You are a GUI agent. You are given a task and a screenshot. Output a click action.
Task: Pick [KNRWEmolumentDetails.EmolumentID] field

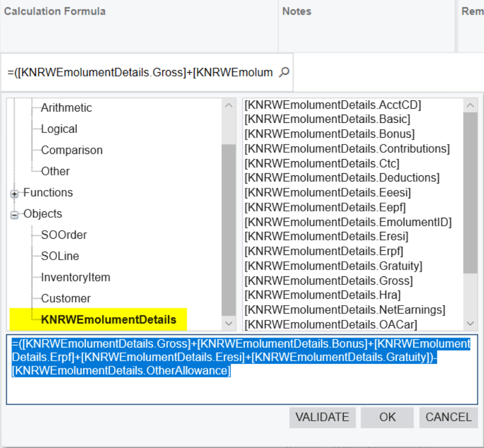point(348,222)
